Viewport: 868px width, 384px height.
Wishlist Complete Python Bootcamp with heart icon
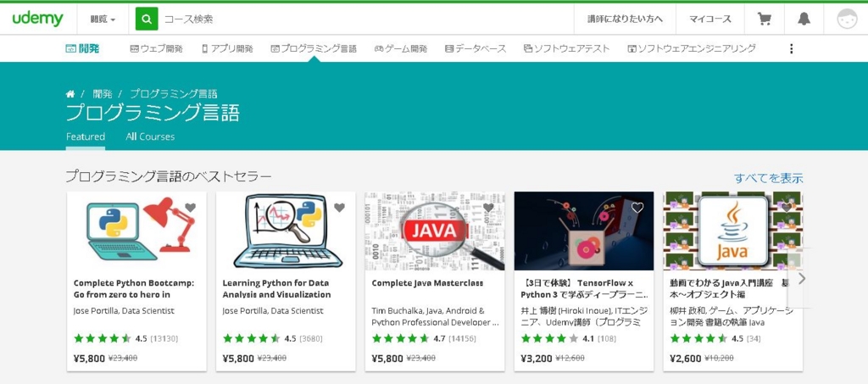191,208
